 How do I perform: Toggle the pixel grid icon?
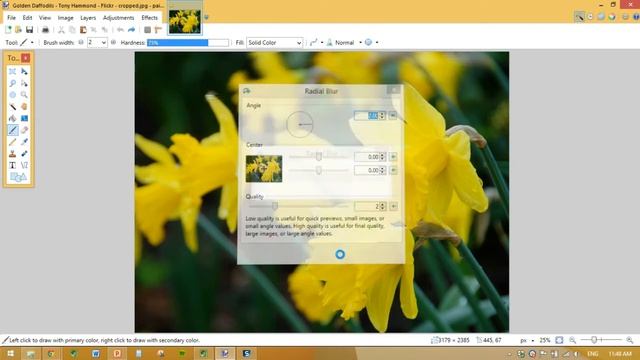pyautogui.click(x=147, y=30)
